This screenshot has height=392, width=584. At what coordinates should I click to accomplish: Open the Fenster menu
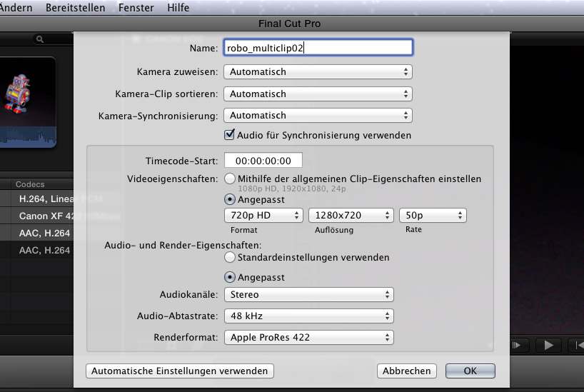[x=135, y=8]
